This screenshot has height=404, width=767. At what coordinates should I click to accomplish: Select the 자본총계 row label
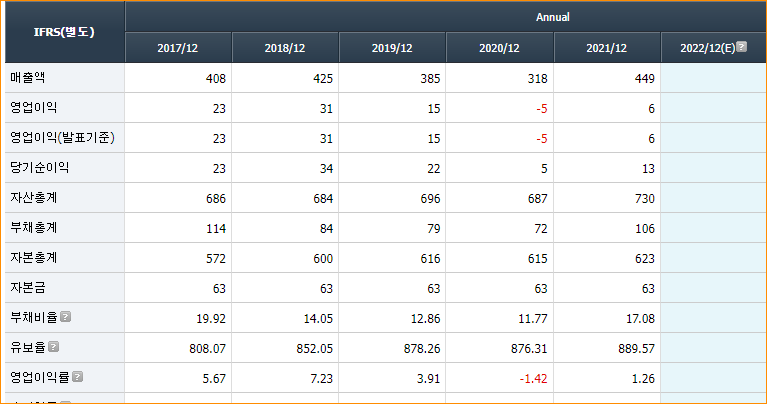[x=34, y=258]
